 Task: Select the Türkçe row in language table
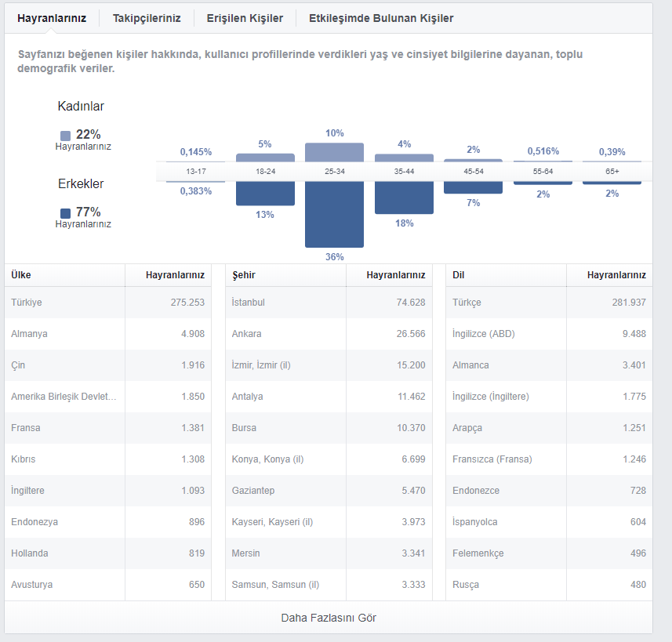tap(549, 302)
